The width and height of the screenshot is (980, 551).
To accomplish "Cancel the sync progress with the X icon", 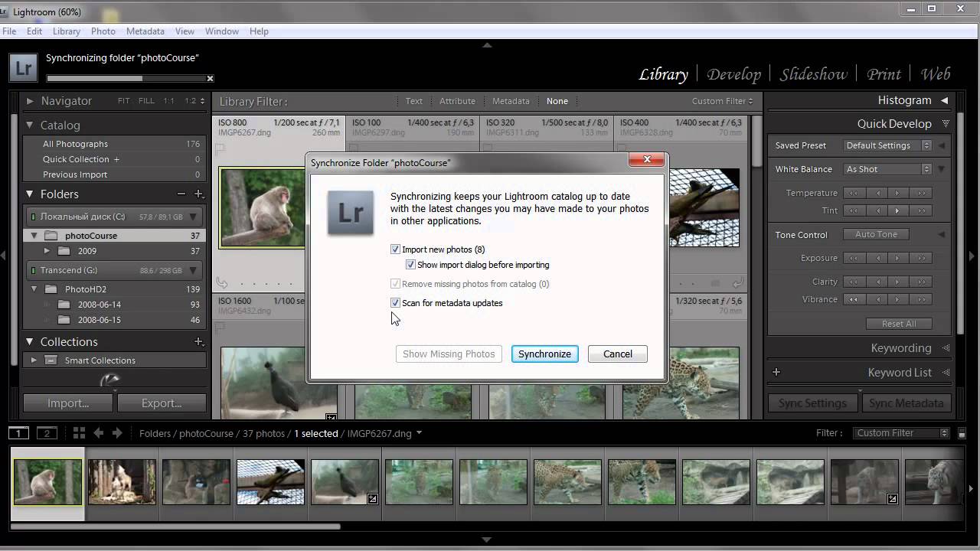I will (210, 78).
